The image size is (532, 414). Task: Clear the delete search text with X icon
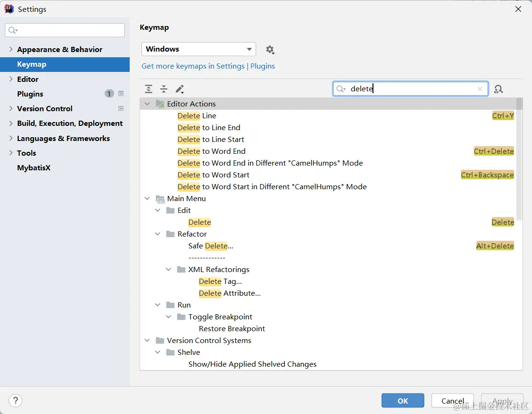click(480, 89)
